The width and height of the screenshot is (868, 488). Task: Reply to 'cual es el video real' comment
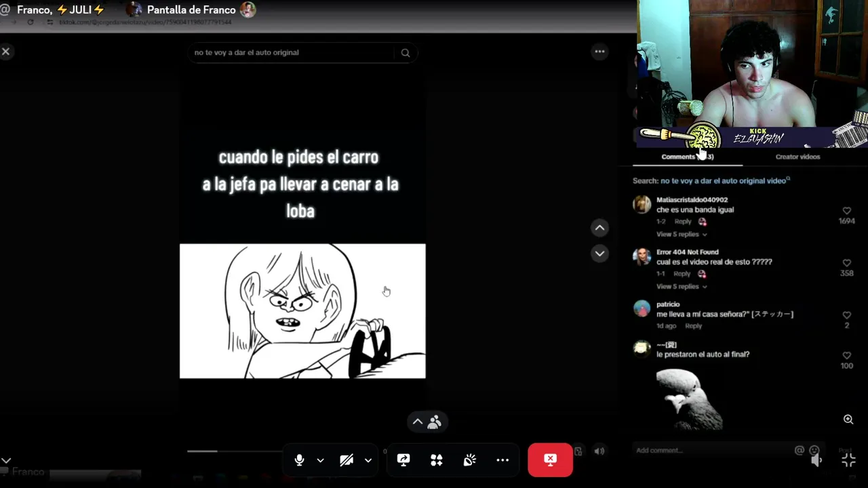(682, 274)
